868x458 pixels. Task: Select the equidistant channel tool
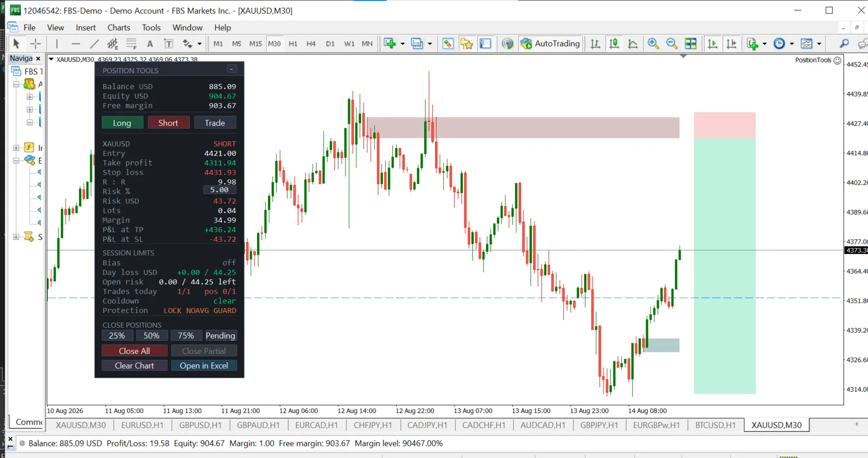coord(112,43)
